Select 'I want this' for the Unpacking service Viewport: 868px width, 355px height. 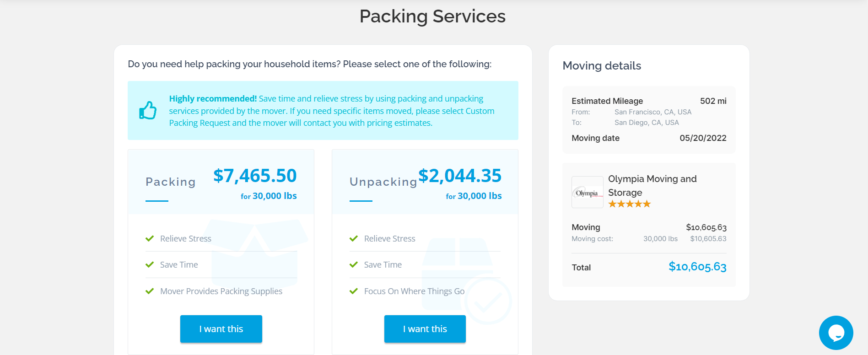pyautogui.click(x=425, y=328)
